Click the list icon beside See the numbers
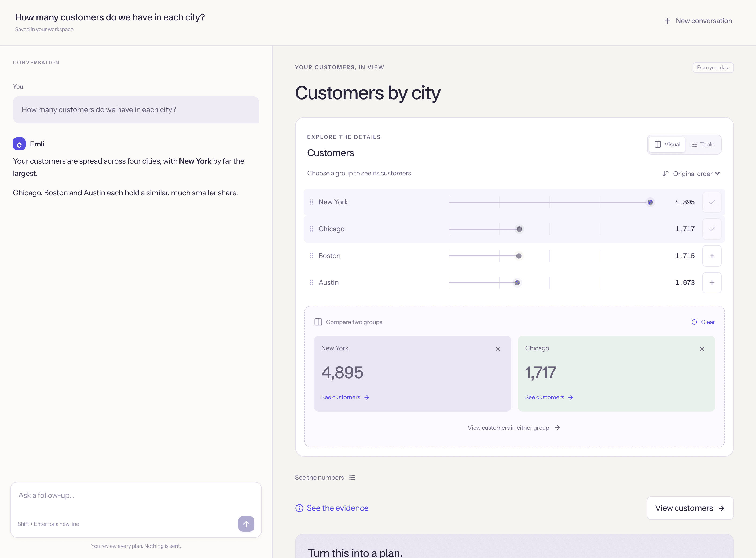 click(x=352, y=477)
